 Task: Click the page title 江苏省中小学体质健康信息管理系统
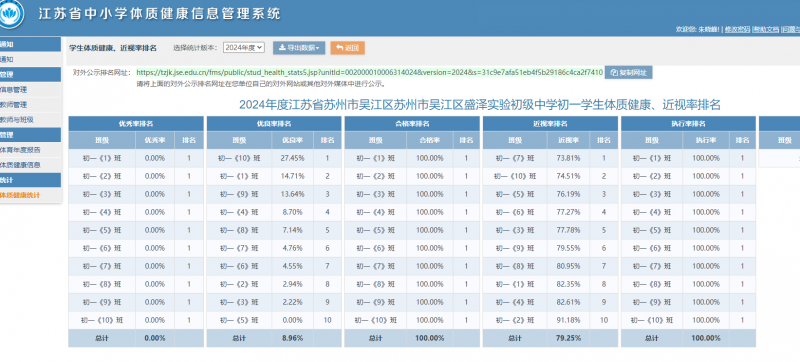pyautogui.click(x=160, y=14)
